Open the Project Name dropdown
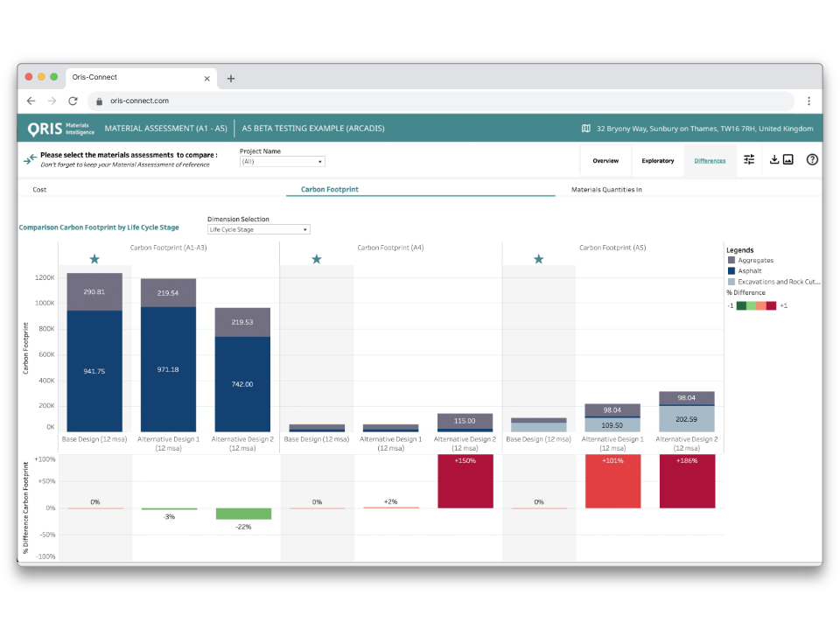 (282, 162)
